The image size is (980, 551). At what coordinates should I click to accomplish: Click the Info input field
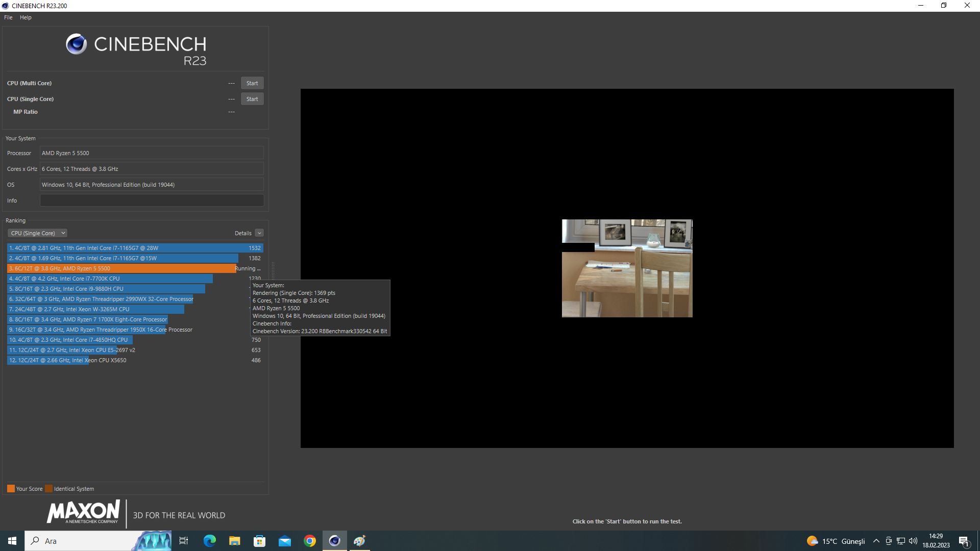click(152, 201)
